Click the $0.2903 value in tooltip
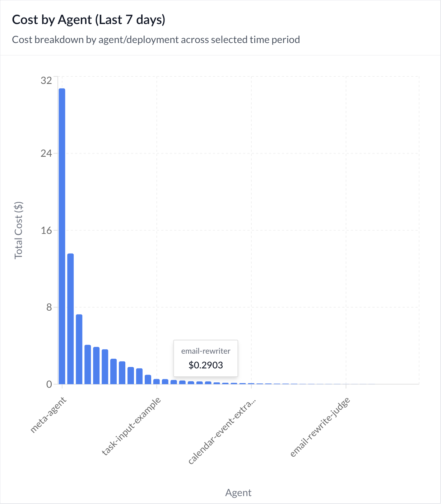 coord(206,365)
